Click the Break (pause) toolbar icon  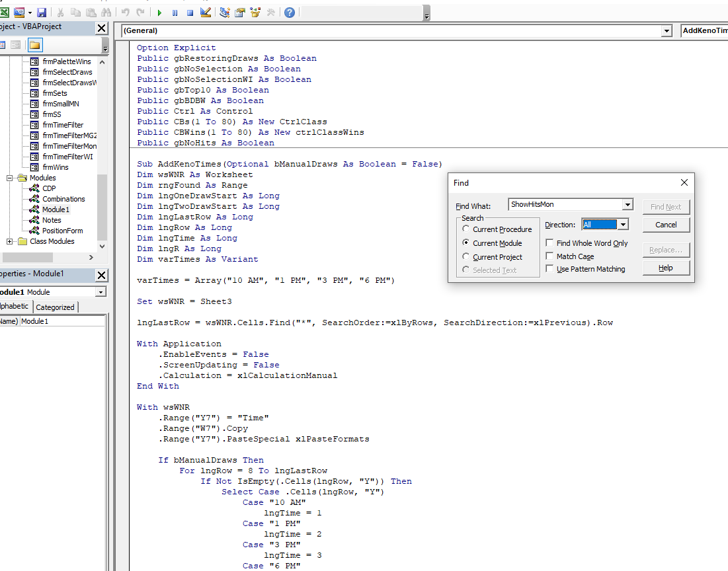point(174,11)
